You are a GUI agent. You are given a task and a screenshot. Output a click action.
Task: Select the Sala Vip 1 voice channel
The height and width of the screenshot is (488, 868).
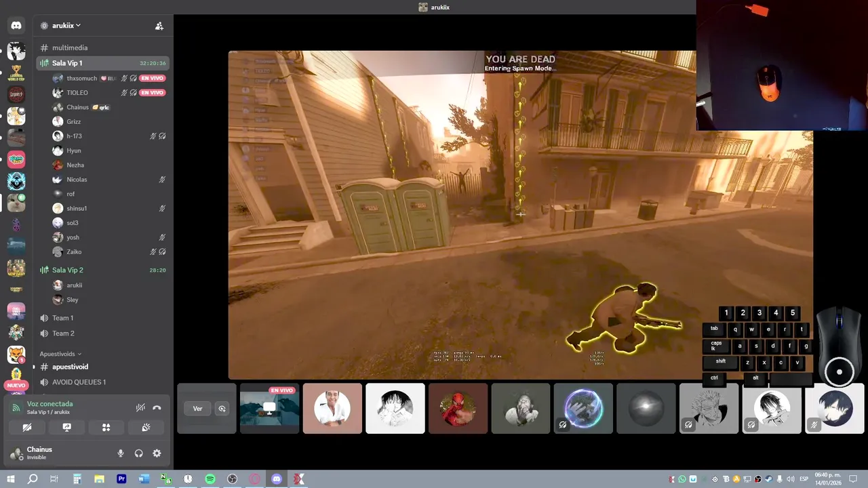point(103,63)
